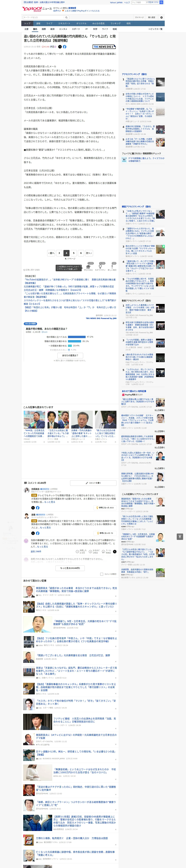The height and width of the screenshot is (868, 186).
Task: Click あなたの意見は? poll button
Action: click(70, 355)
